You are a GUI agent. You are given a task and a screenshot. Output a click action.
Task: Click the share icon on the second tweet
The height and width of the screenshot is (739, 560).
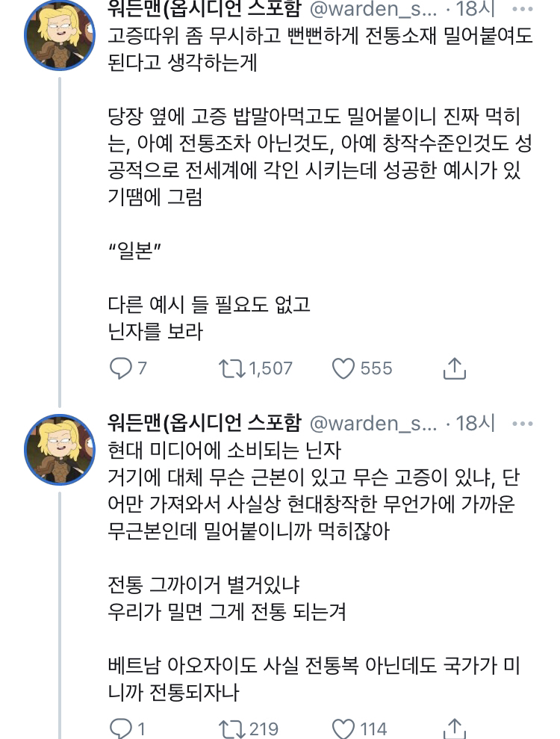[455, 724]
